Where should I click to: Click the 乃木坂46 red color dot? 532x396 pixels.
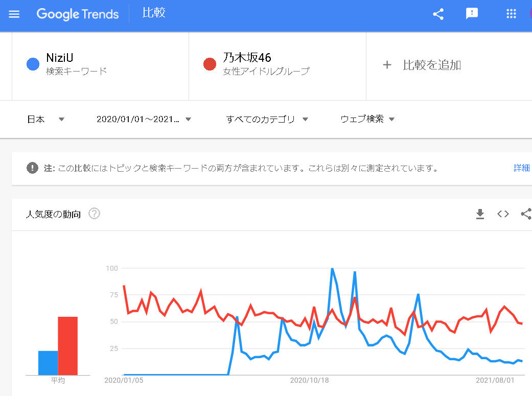[x=210, y=64]
